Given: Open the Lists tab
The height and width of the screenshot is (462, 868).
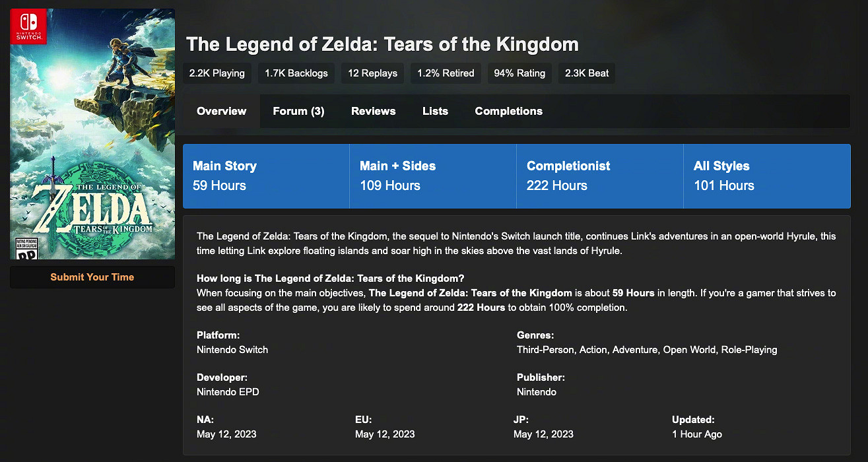Looking at the screenshot, I should [x=435, y=112].
